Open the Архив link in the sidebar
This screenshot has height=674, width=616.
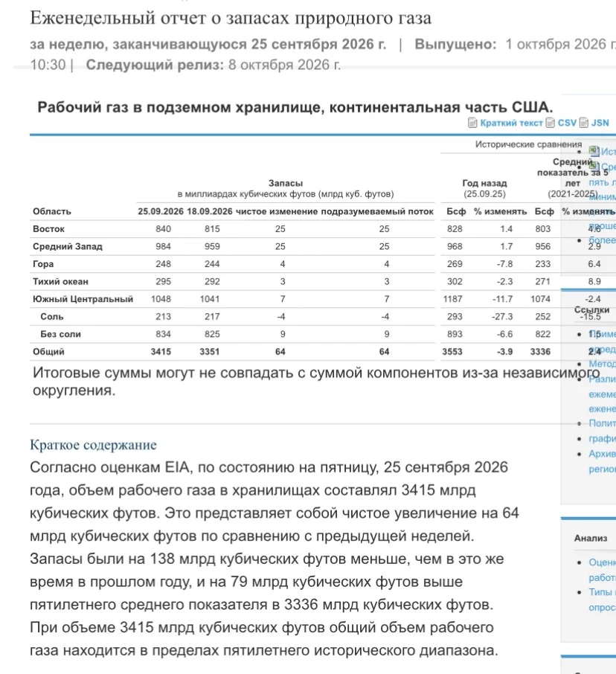point(603,454)
